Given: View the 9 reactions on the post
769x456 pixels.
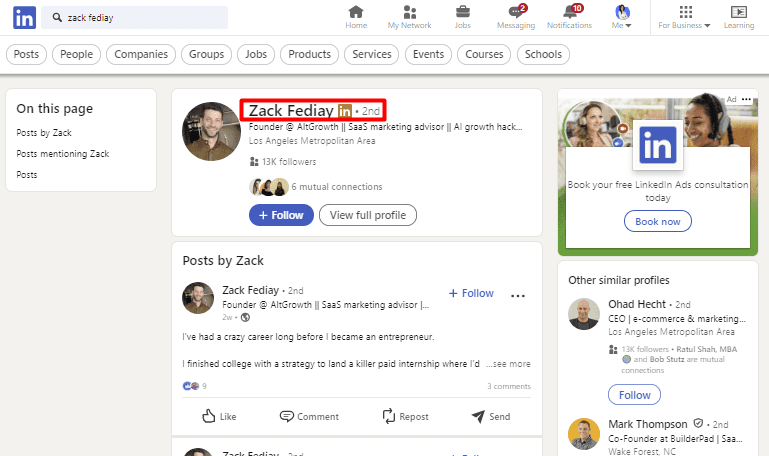Looking at the screenshot, I should tap(195, 386).
